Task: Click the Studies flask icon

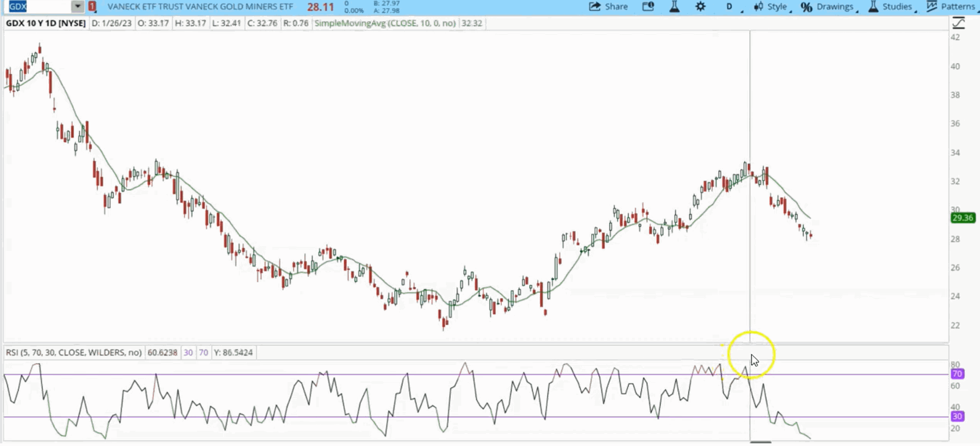Action: [x=873, y=7]
